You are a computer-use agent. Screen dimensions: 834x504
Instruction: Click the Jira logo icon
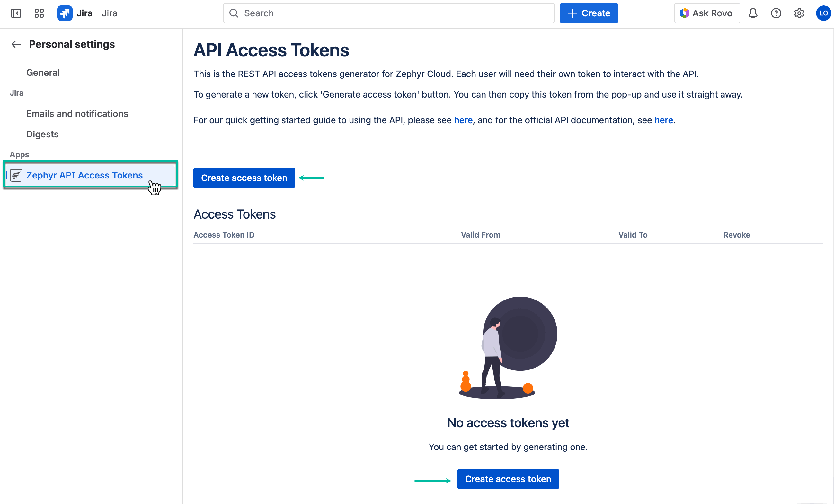[65, 13]
